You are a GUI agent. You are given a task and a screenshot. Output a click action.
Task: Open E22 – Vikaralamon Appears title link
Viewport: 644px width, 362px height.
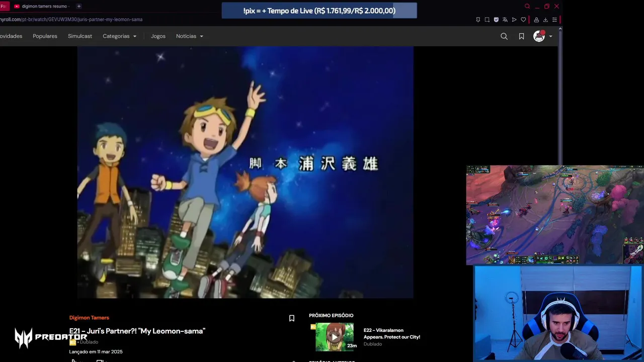click(x=392, y=334)
